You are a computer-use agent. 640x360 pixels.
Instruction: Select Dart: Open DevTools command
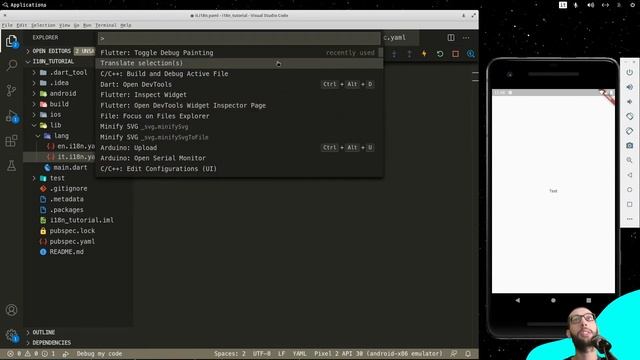pyautogui.click(x=240, y=84)
